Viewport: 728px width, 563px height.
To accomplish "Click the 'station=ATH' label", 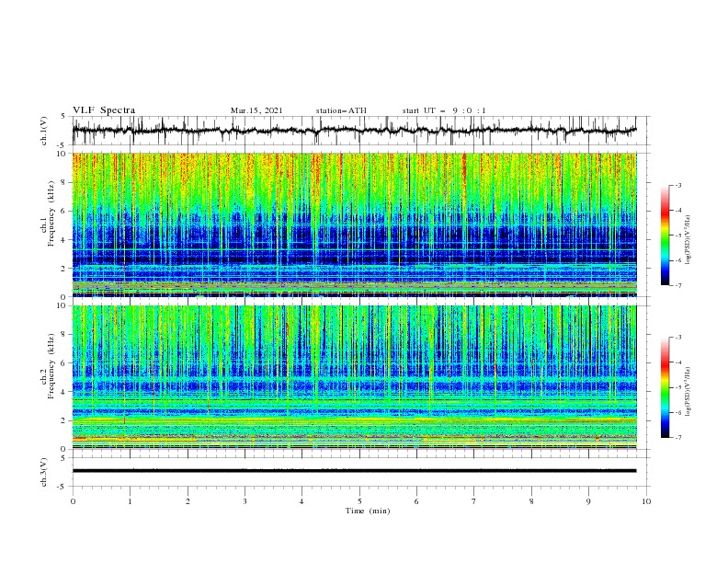I will [x=341, y=110].
